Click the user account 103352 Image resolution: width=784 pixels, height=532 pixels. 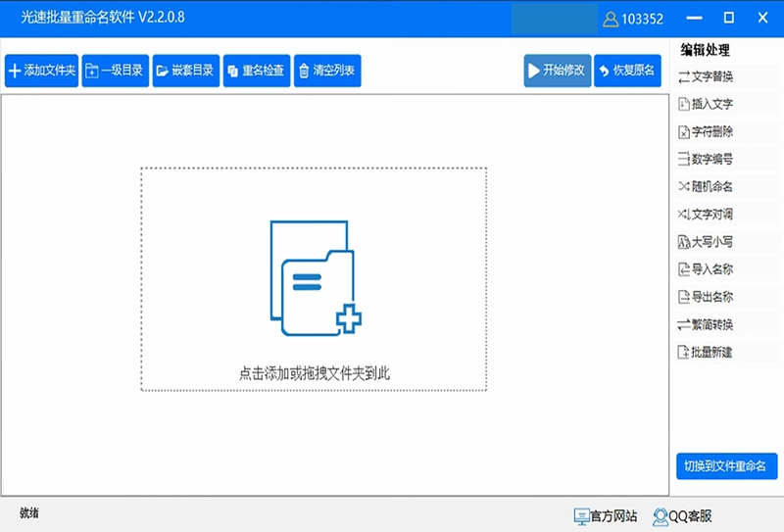pyautogui.click(x=633, y=19)
